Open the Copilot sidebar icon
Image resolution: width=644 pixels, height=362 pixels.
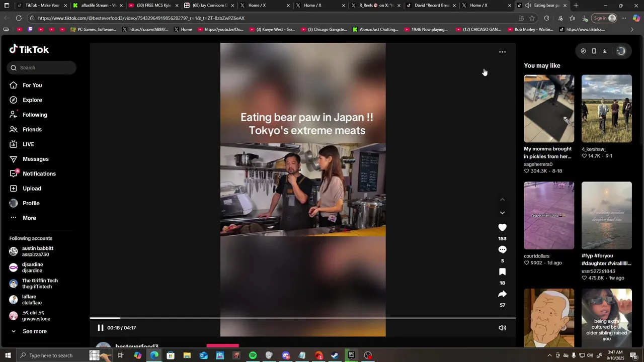tap(636, 18)
